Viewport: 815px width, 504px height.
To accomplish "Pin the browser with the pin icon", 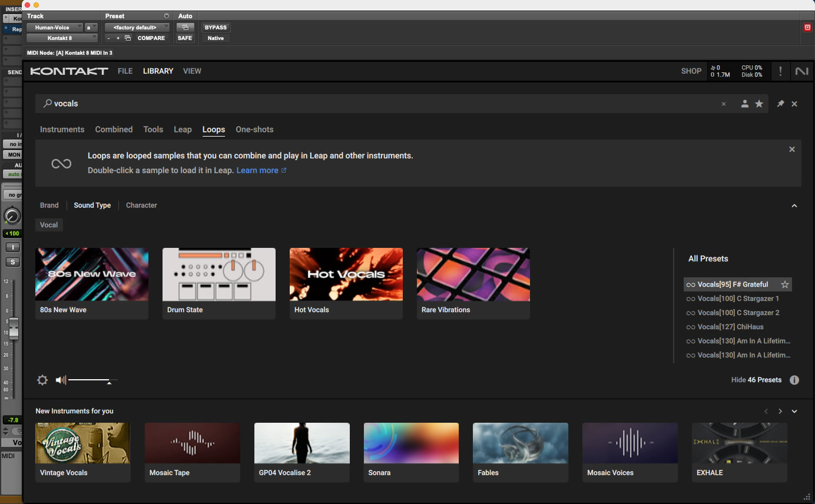I will coord(780,104).
